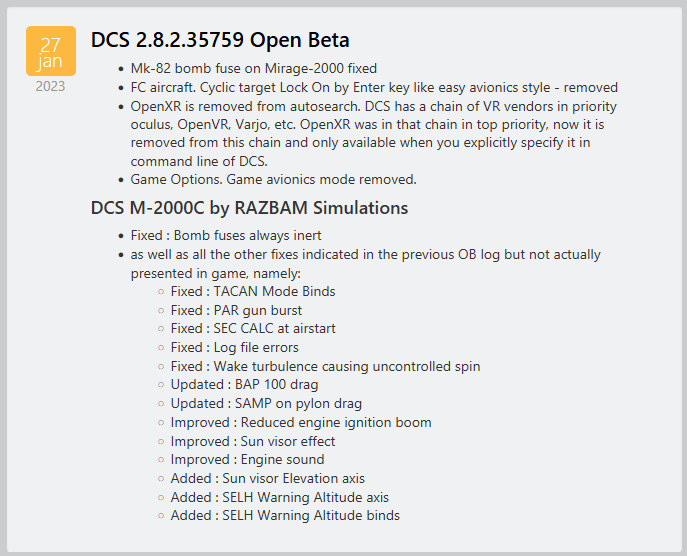Select the TACAN Mode Binds fix entry
Viewport: 687px width, 556px height.
pos(253,291)
